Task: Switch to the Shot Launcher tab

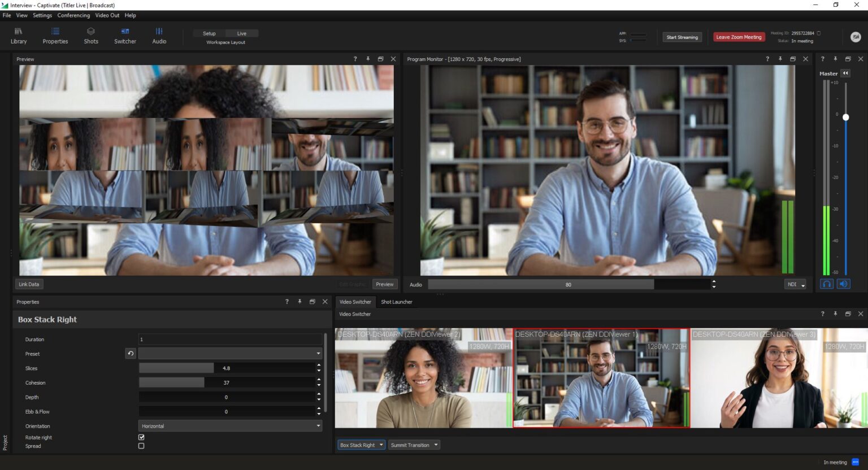Action: [x=396, y=302]
